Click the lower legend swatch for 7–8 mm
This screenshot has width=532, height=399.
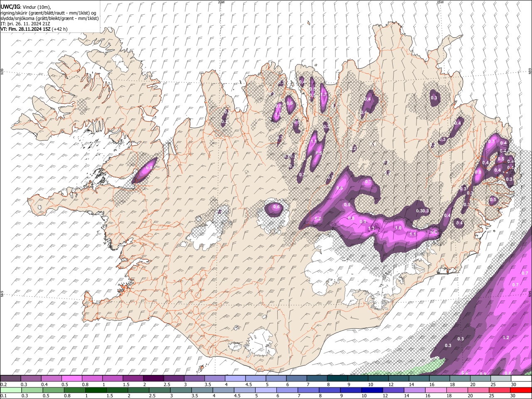[308, 390]
